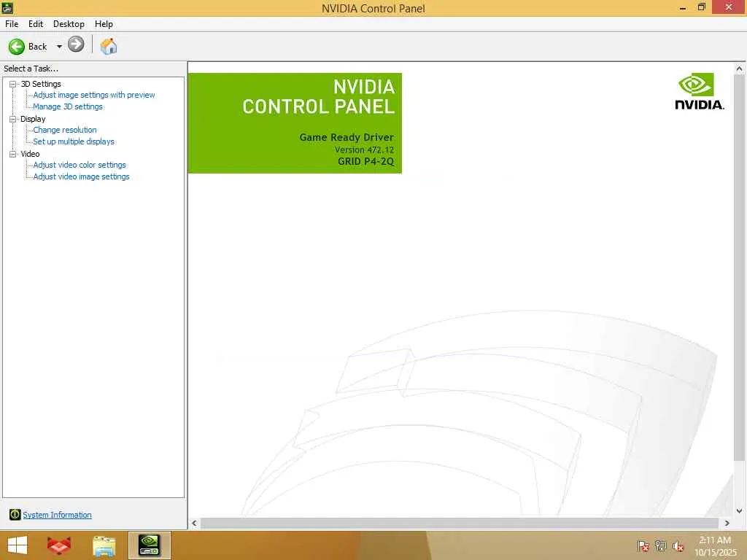The width and height of the screenshot is (747, 560).
Task: Click the NVIDIA Control Panel title bar icon
Action: pyautogui.click(x=7, y=7)
